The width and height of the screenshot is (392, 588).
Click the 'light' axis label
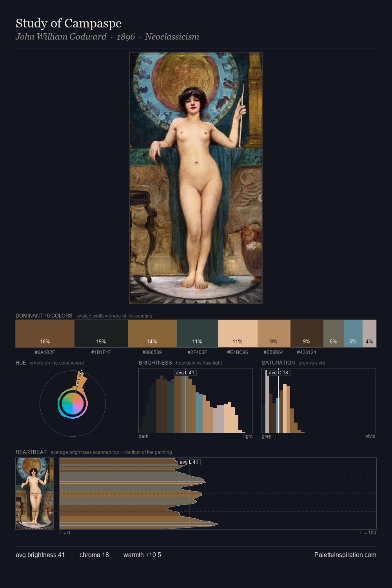pos(248,436)
